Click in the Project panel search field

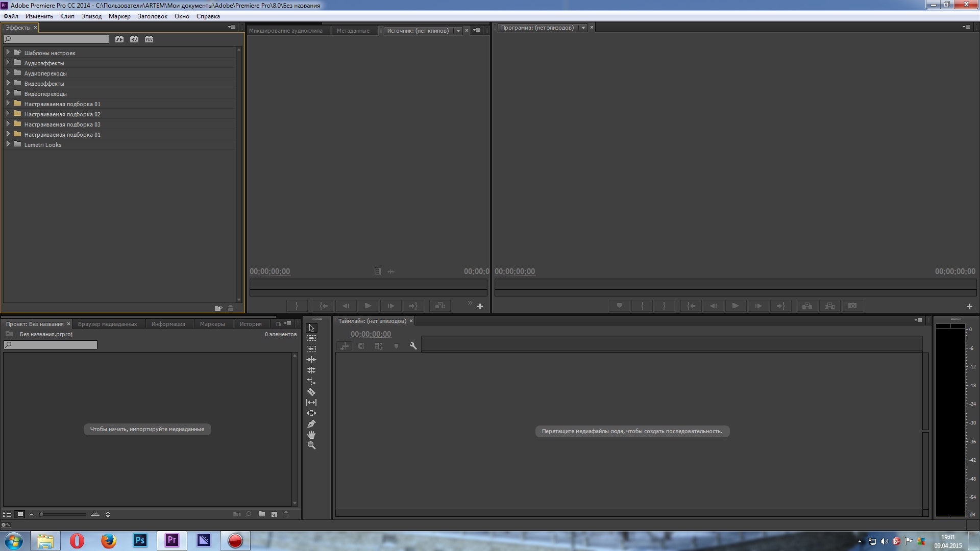pyautogui.click(x=51, y=345)
